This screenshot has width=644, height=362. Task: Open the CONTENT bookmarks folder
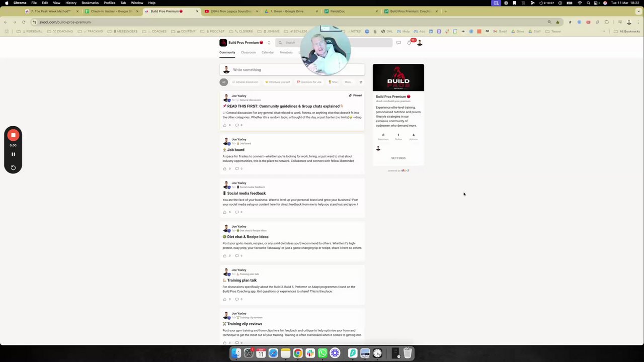(184, 31)
